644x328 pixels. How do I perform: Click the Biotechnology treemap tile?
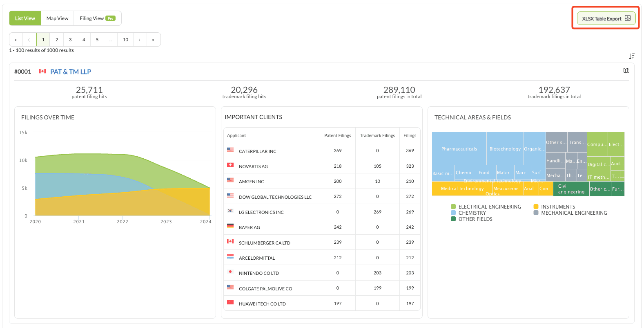[x=505, y=148]
